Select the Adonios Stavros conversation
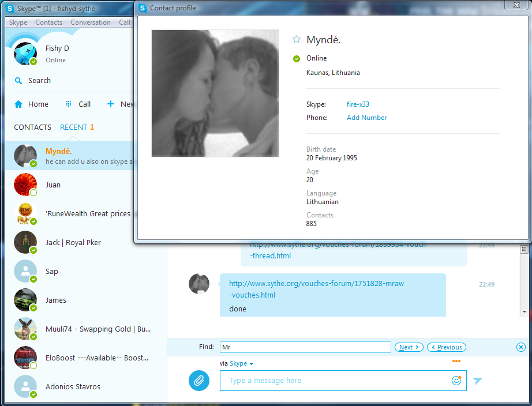The height and width of the screenshot is (406, 532). [x=86, y=386]
